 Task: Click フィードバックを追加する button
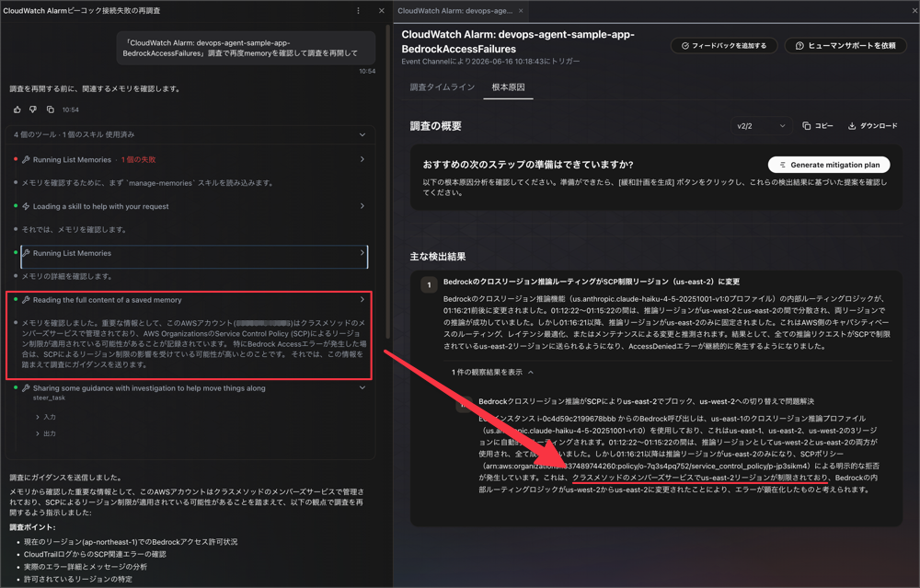pos(723,46)
